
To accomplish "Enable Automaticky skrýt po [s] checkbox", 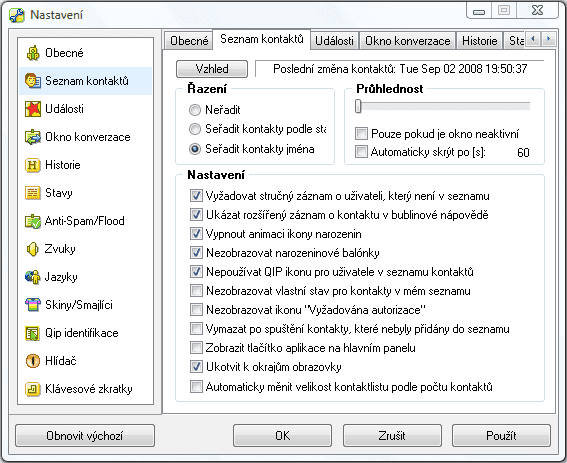I will [x=361, y=152].
